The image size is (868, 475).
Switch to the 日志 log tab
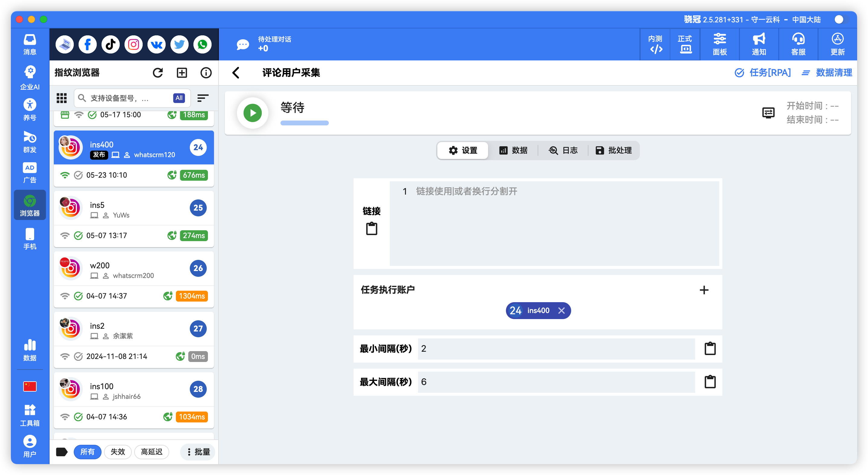point(563,150)
